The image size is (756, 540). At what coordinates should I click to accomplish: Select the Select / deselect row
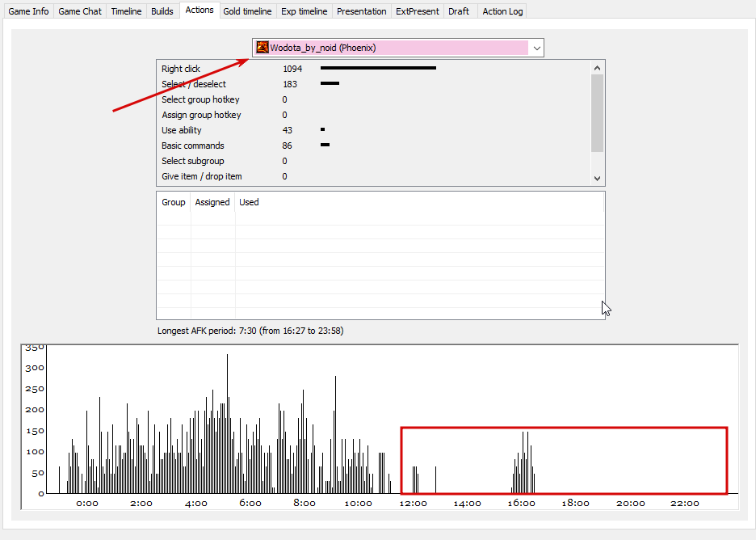374,84
